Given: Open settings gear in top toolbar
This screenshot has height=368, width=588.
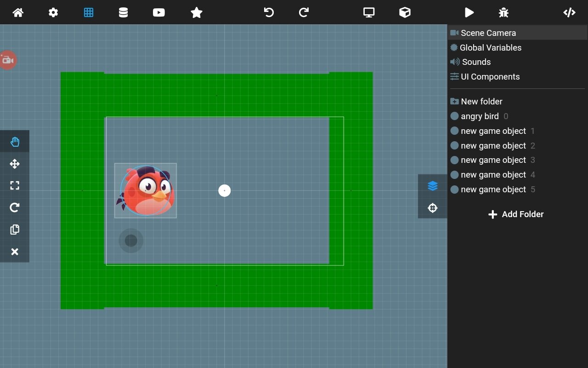Looking at the screenshot, I should tap(53, 12).
